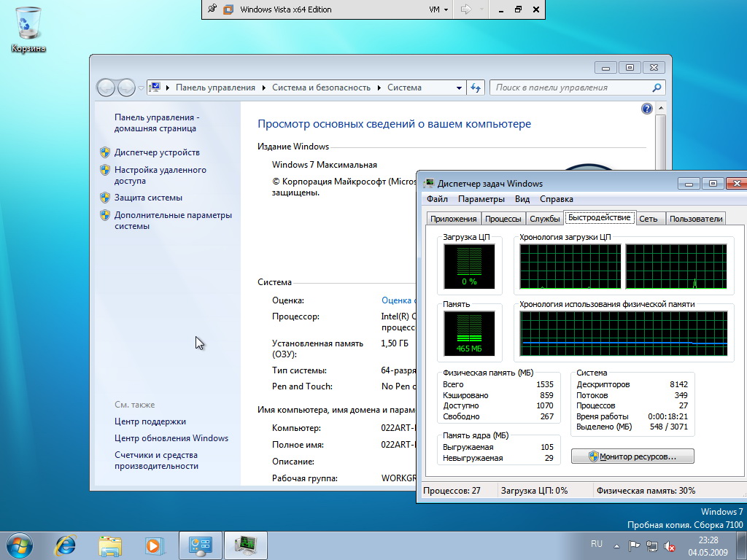Expand the address bar history dropdown arrow
Viewport: 747px width, 560px height.
(459, 87)
